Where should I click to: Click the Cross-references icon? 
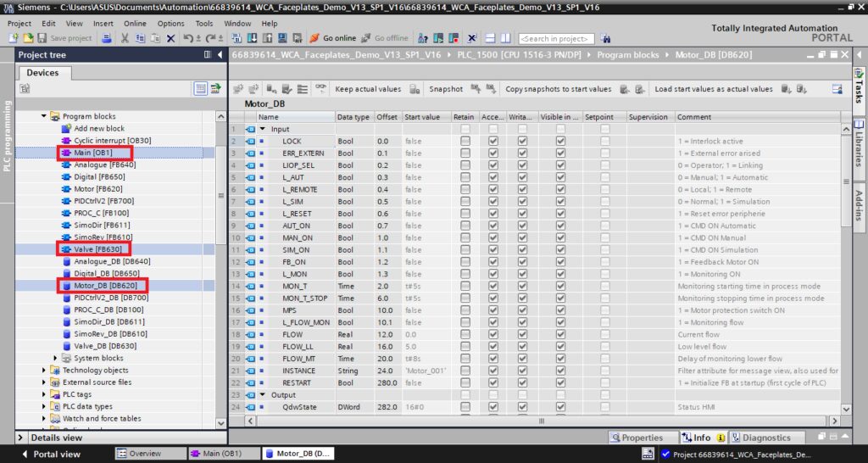[x=472, y=38]
